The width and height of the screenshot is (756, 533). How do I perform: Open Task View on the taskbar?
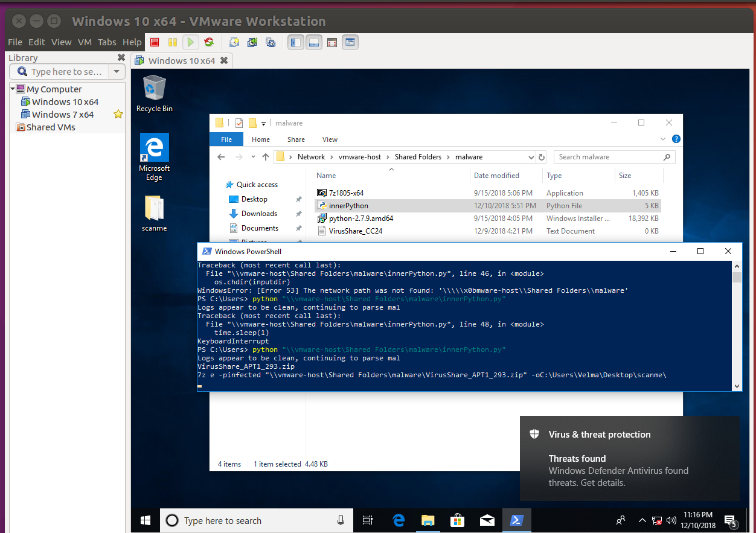(367, 520)
